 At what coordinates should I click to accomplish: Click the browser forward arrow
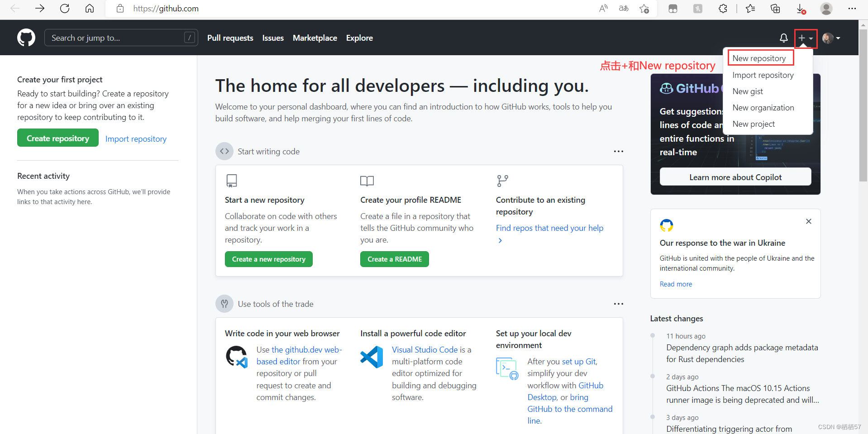pyautogui.click(x=40, y=8)
